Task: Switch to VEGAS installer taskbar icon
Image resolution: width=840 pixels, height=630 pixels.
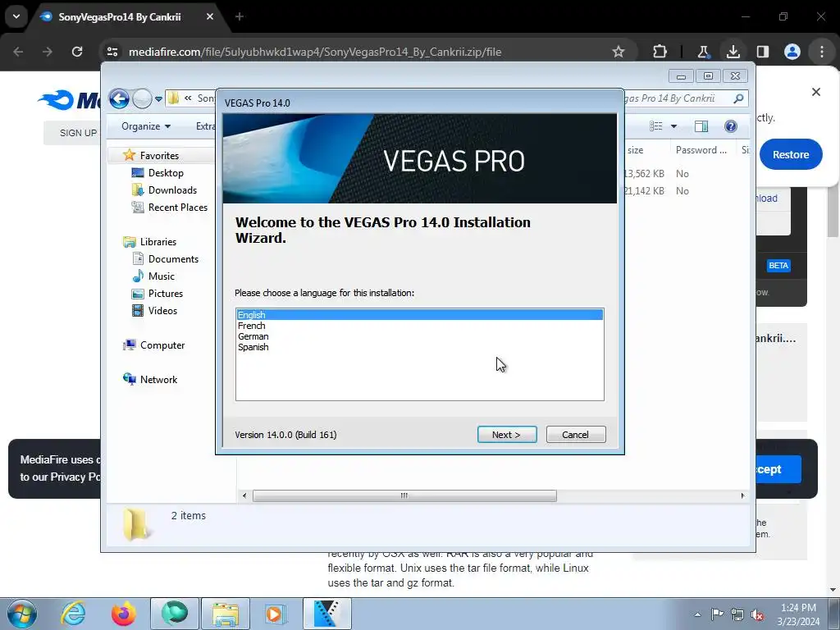Action: tap(326, 614)
